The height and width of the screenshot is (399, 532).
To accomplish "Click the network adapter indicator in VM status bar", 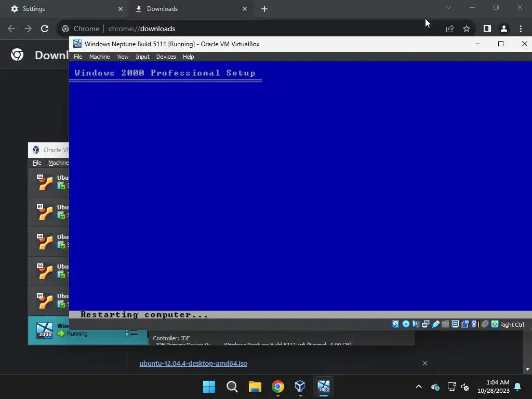I will pos(425,324).
